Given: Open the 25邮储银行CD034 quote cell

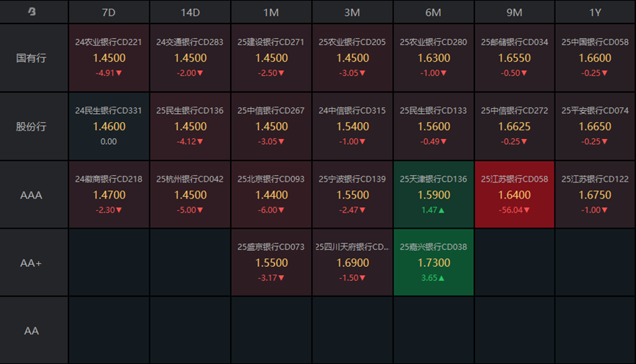Looking at the screenshot, I should (514, 57).
